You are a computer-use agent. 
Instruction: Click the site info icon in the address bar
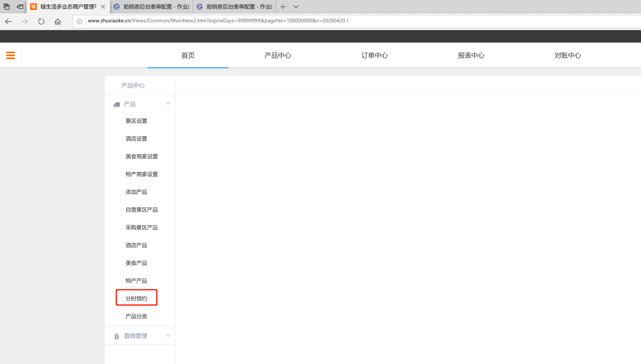coord(80,21)
